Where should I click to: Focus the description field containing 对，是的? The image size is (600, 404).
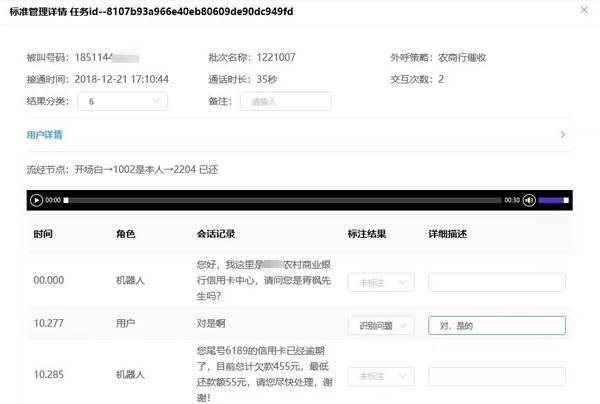[x=496, y=325]
